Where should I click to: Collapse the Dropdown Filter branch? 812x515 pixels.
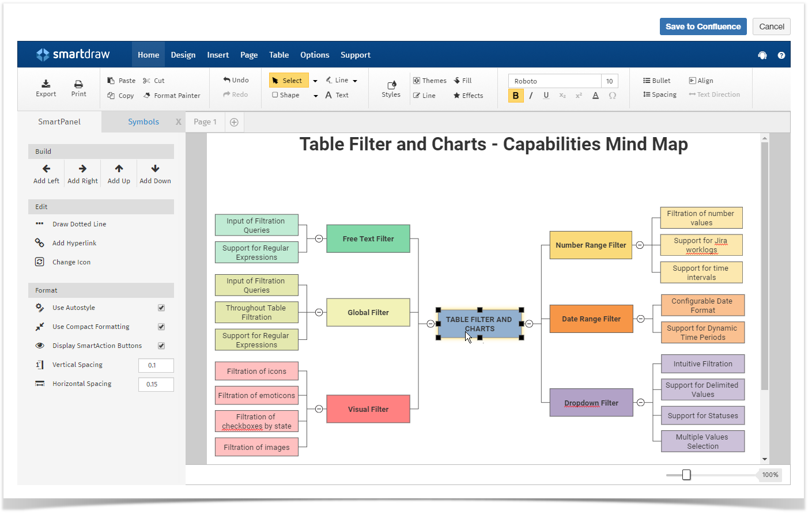640,403
